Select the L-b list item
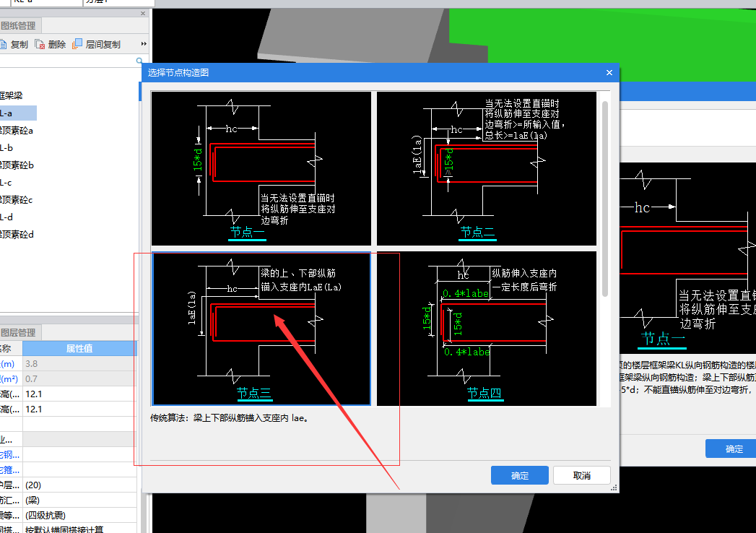 [x=6, y=148]
